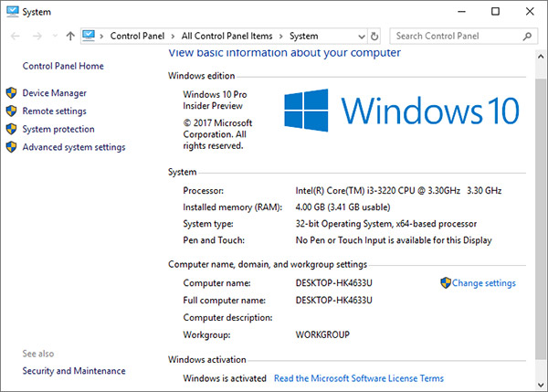Close the System window
The image size is (548, 392).
530,12
